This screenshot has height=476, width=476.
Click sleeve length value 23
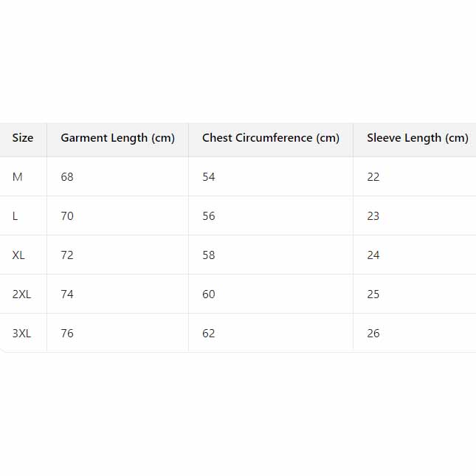tap(373, 216)
